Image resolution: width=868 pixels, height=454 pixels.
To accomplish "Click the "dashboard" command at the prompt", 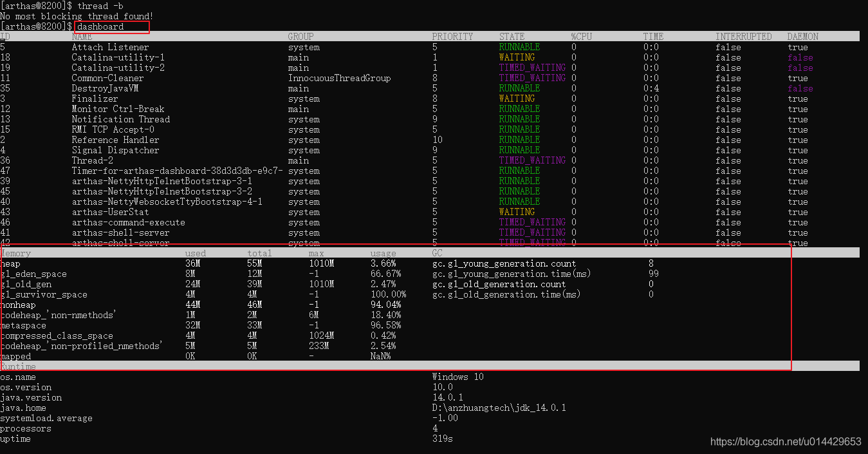I will pos(100,26).
